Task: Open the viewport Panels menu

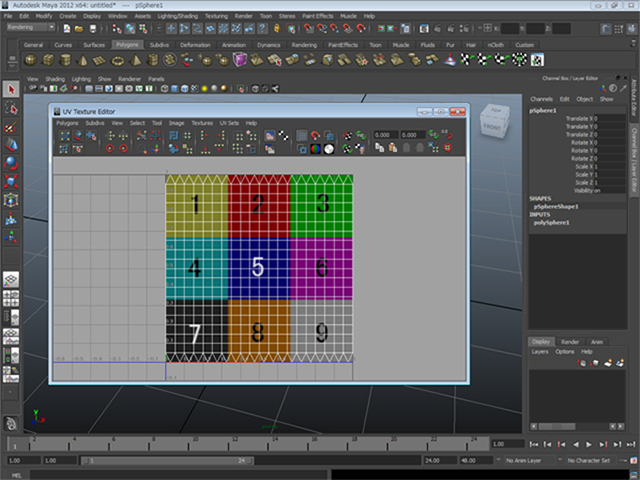Action: pyautogui.click(x=156, y=79)
